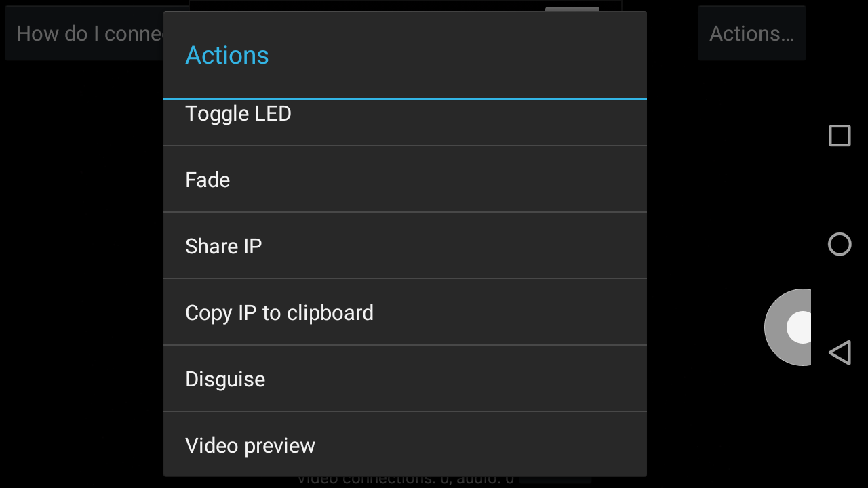Viewport: 868px width, 488px height.
Task: Go home with the circle navigation icon
Action: pyautogui.click(x=840, y=244)
